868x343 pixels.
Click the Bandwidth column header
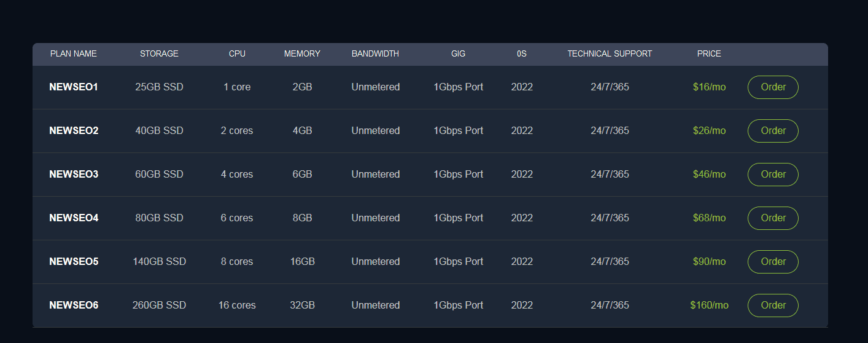tap(375, 54)
